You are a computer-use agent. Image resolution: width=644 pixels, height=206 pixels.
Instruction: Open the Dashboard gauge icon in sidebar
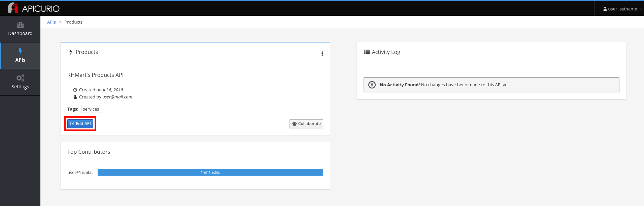tap(20, 25)
